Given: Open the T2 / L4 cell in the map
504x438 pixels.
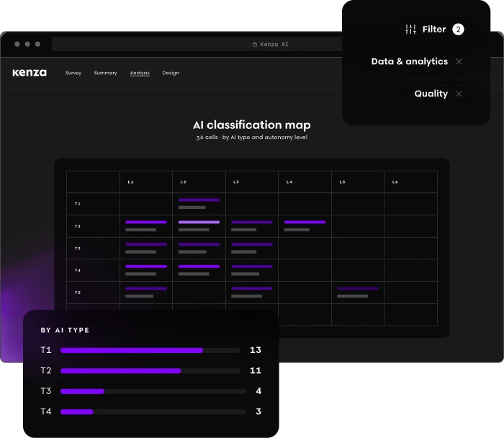Looking at the screenshot, I should 305,226.
